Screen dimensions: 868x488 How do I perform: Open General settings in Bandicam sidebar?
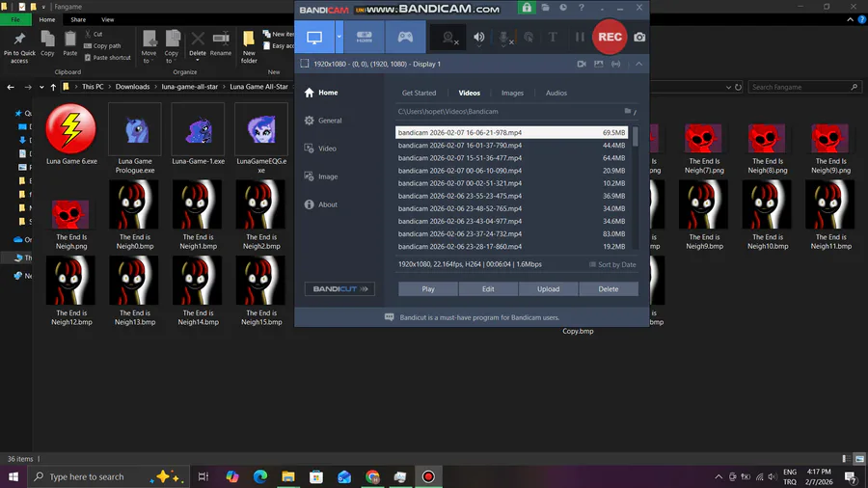(323, 121)
